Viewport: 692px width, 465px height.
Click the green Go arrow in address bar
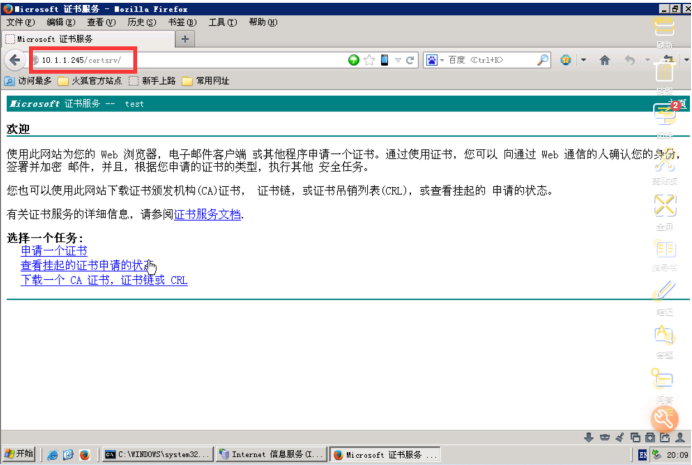[354, 60]
